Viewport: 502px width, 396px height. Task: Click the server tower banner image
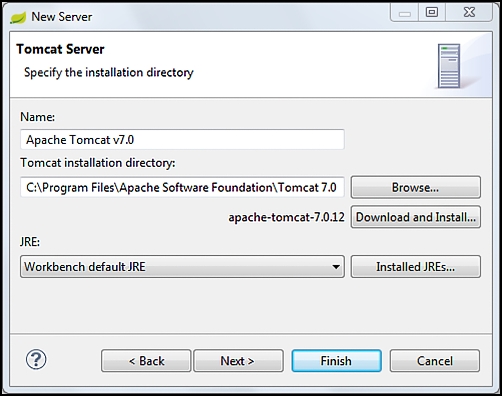(x=449, y=66)
